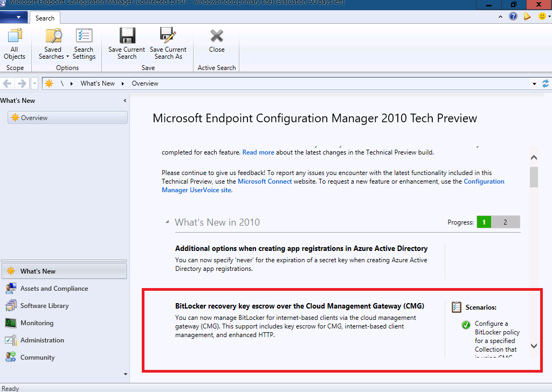552x392 pixels.
Task: Close the active search in ribbon
Action: [x=217, y=40]
